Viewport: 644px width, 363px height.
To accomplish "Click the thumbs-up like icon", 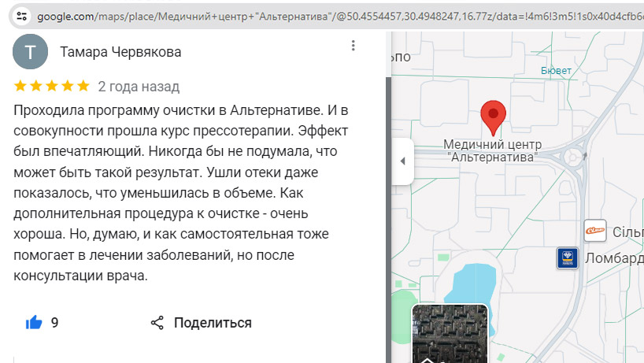I will point(34,322).
